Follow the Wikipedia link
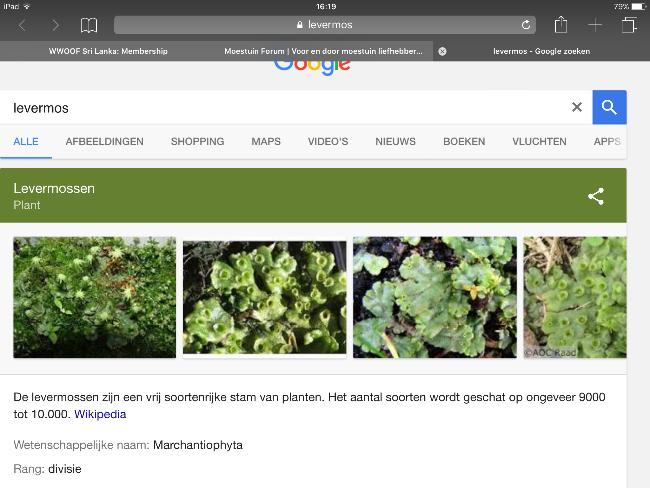 click(100, 414)
